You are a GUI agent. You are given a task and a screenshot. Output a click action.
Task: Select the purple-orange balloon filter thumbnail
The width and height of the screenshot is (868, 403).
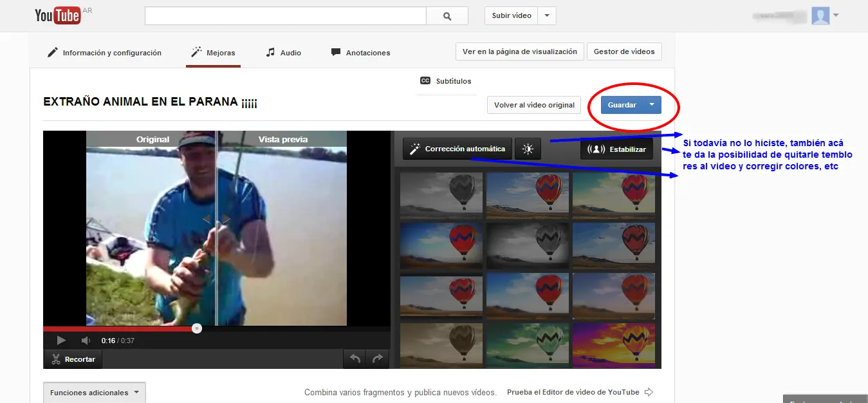click(x=614, y=345)
